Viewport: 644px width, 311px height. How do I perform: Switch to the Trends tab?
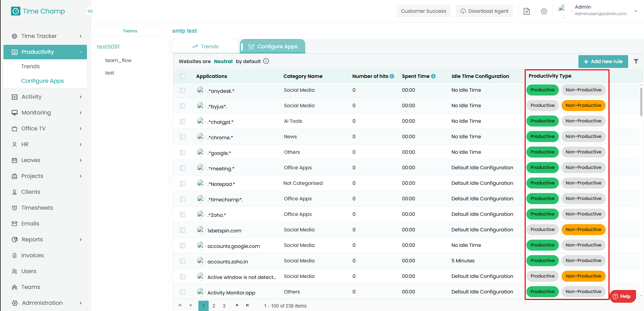coord(205,47)
